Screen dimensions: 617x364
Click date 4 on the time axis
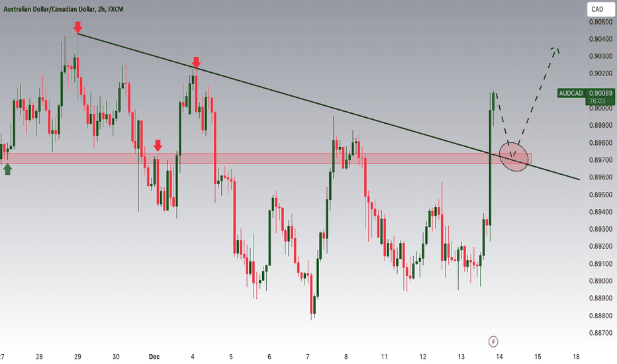click(193, 357)
